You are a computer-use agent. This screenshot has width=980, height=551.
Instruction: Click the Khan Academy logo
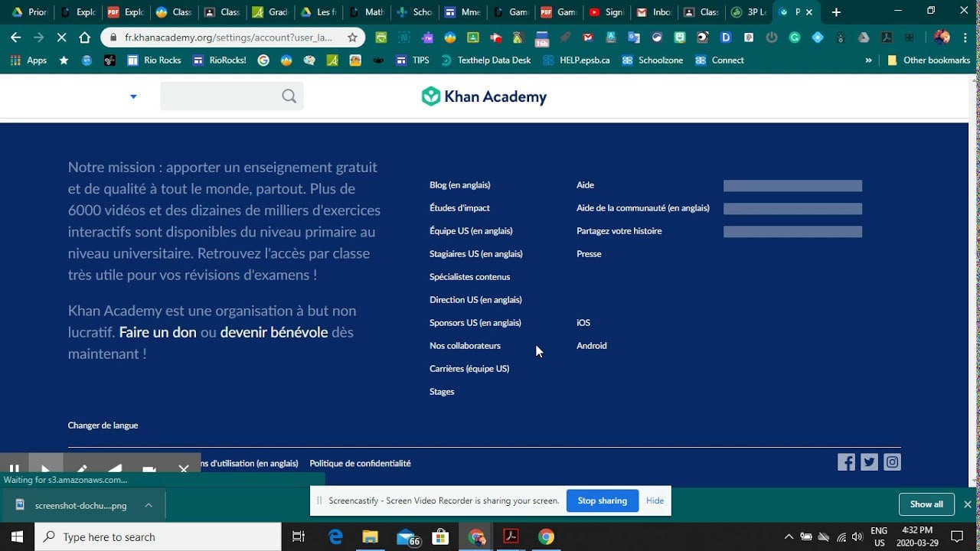pos(484,96)
